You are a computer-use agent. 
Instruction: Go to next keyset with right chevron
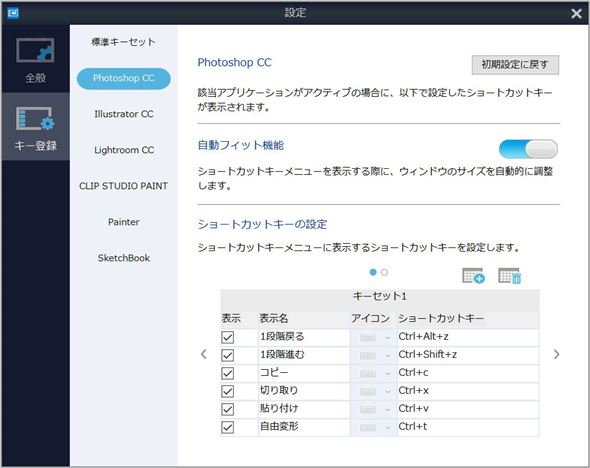pyautogui.click(x=557, y=354)
